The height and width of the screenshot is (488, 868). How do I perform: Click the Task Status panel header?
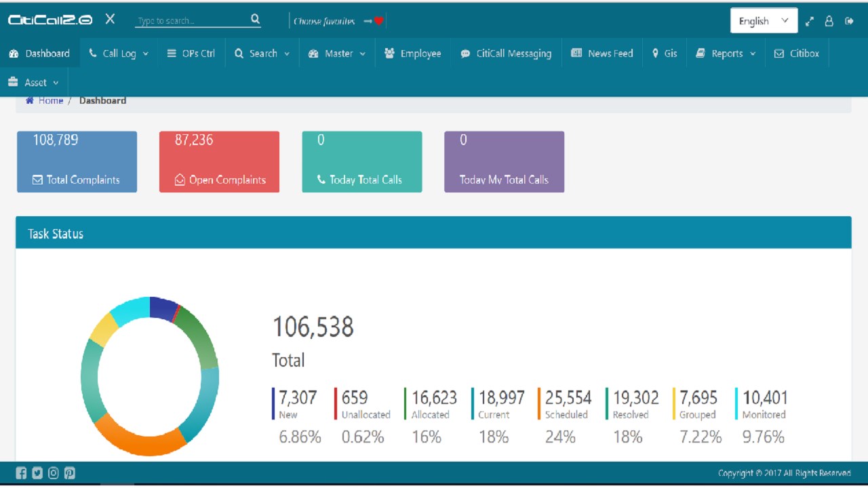(433, 233)
